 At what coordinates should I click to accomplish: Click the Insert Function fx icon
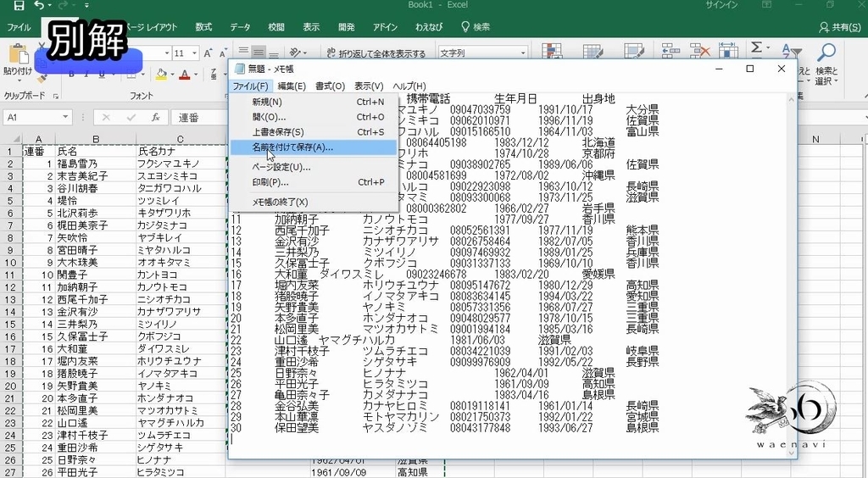[x=156, y=117]
